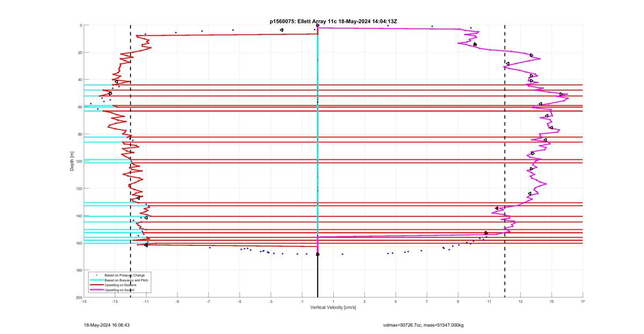Click the velocity tick label -15
Screen dimensions: 644x334
pyautogui.click(x=84, y=302)
